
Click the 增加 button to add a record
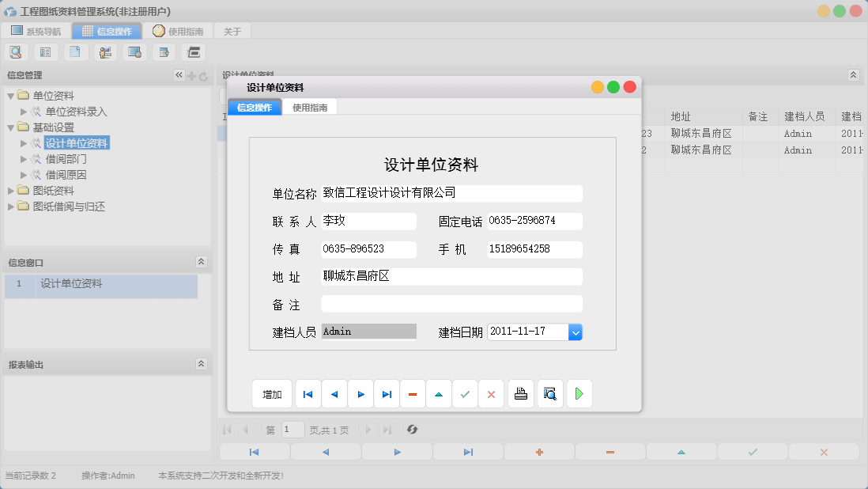point(272,393)
